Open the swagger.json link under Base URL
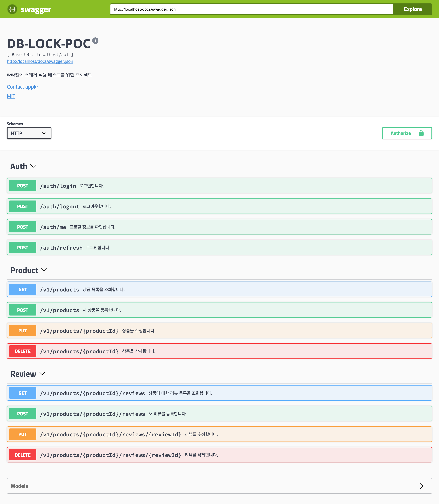Screen dimensions: 439x504 [40, 61]
